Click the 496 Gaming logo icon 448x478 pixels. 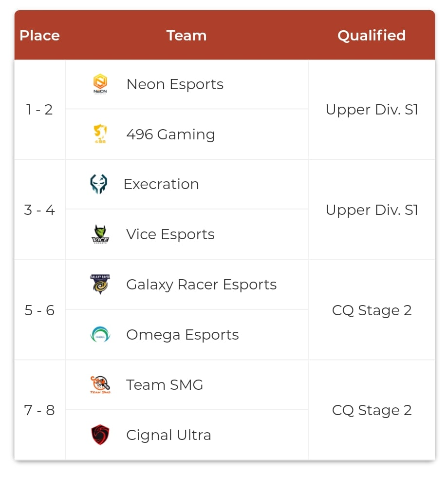tap(100, 134)
